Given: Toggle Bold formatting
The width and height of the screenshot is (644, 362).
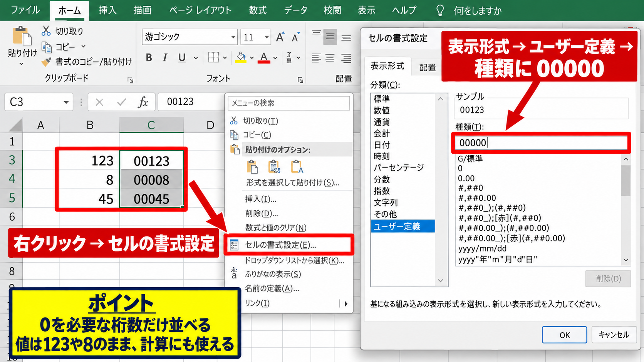Looking at the screenshot, I should point(149,58).
